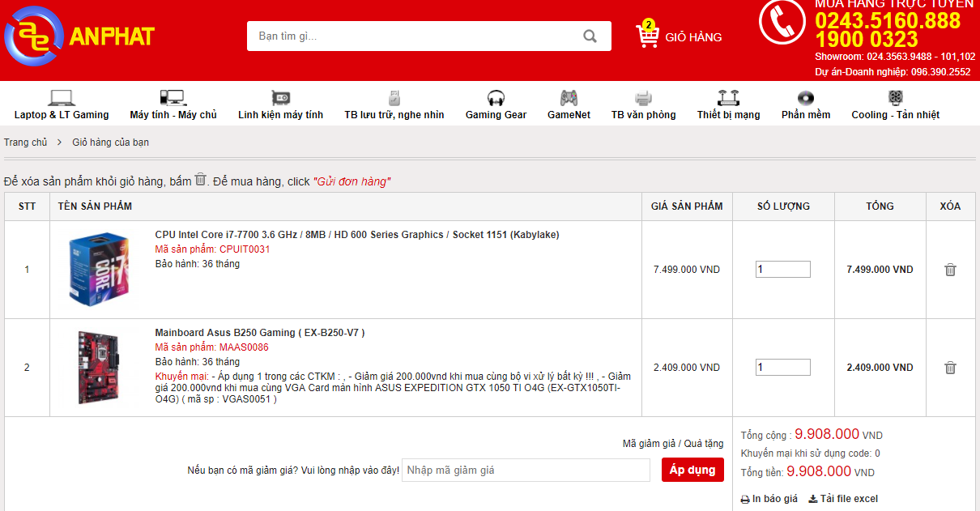980x511 pixels.
Task: Click the TB văn phòng printer icon
Action: (643, 98)
